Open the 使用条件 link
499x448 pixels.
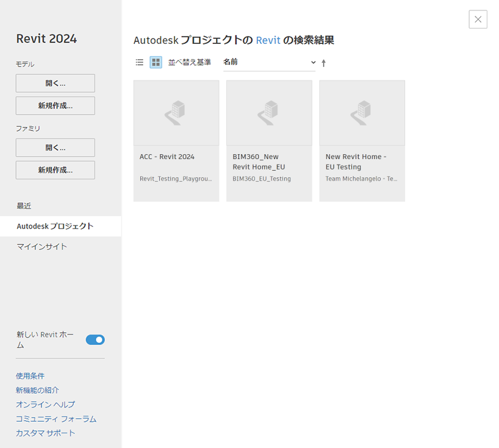(31, 376)
